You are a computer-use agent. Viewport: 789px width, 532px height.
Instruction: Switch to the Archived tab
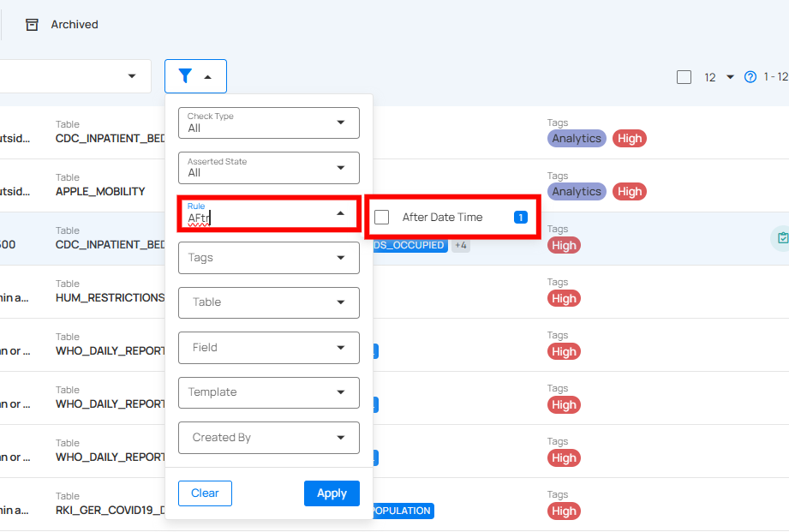point(74,25)
